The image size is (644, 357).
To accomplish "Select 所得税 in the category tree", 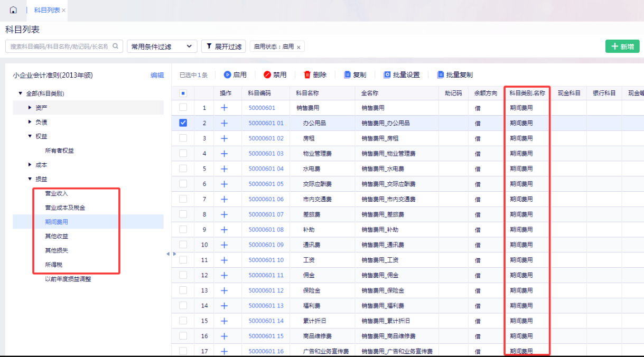I will click(x=53, y=265).
